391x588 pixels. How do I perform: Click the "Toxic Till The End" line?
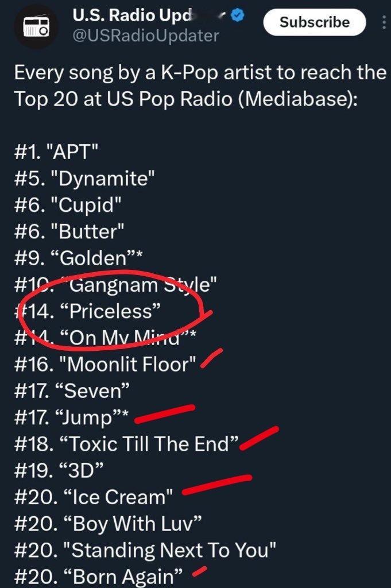click(126, 444)
